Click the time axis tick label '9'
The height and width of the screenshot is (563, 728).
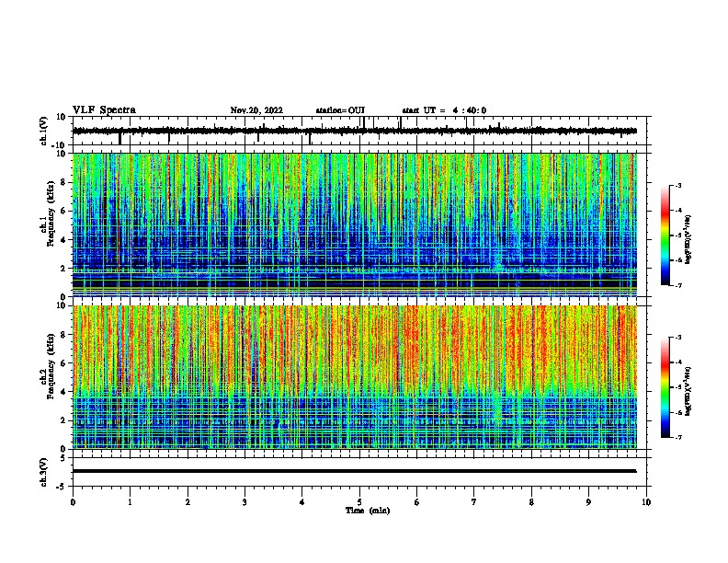[x=588, y=502]
